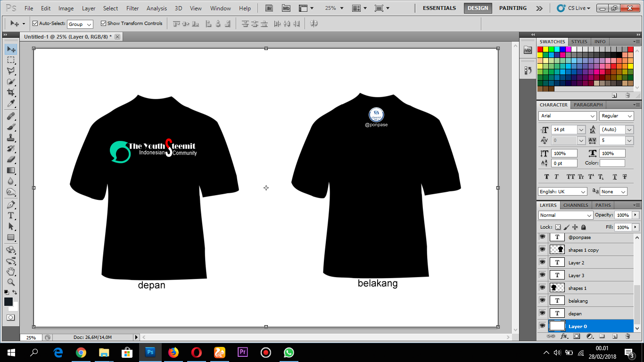Select the Hand tool
Image resolution: width=644 pixels, height=362 pixels.
click(11, 271)
